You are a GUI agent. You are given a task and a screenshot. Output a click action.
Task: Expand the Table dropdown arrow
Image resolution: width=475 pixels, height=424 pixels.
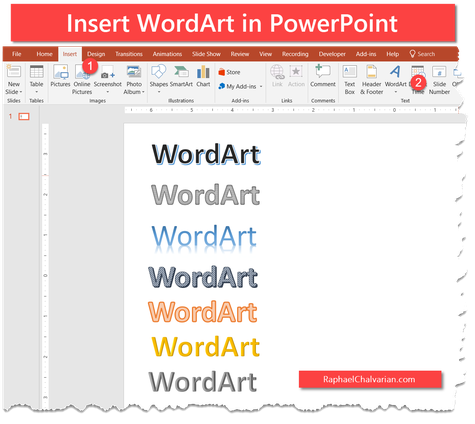[x=36, y=92]
